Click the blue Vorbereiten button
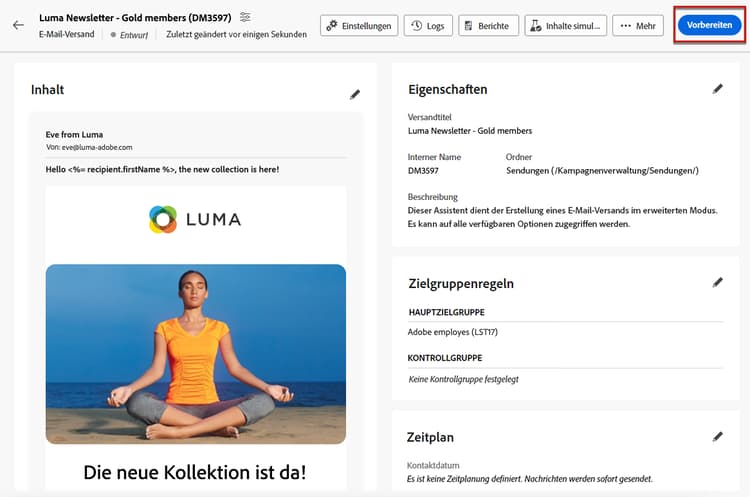Image resolution: width=750 pixels, height=497 pixels. click(x=709, y=25)
